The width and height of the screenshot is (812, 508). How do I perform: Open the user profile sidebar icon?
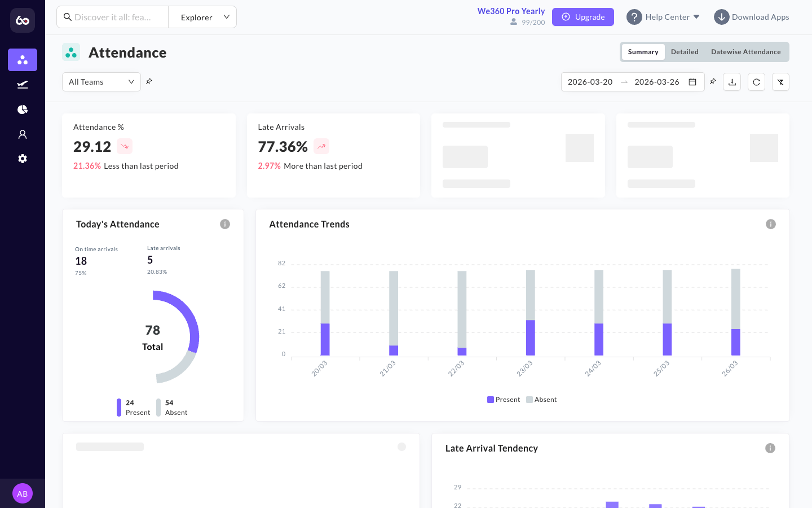click(x=23, y=134)
